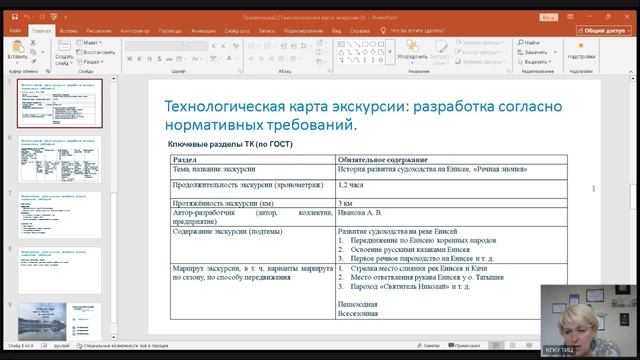Viewport: 640px width, 360px height.
Task: Click the Share (Общий доступ) button
Action: coord(604,31)
